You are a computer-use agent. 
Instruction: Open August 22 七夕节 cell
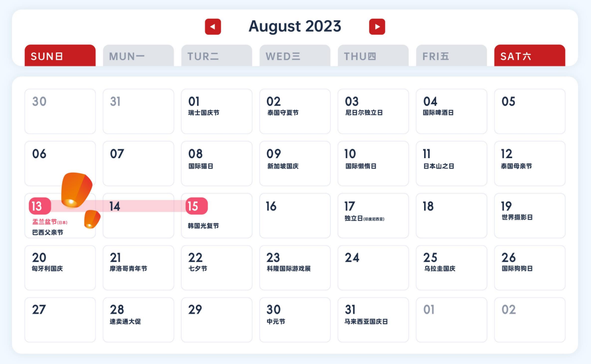(x=216, y=268)
